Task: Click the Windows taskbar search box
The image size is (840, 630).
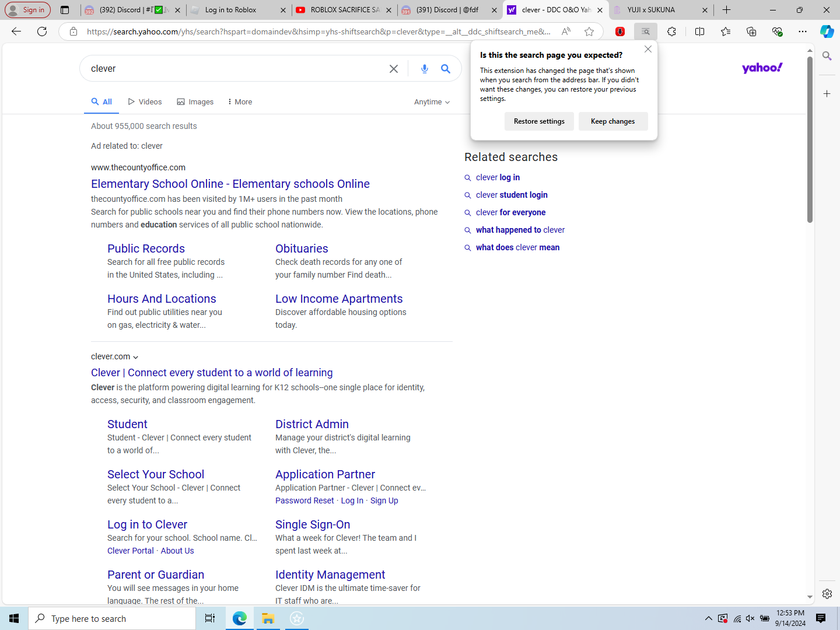Action: tap(112, 618)
